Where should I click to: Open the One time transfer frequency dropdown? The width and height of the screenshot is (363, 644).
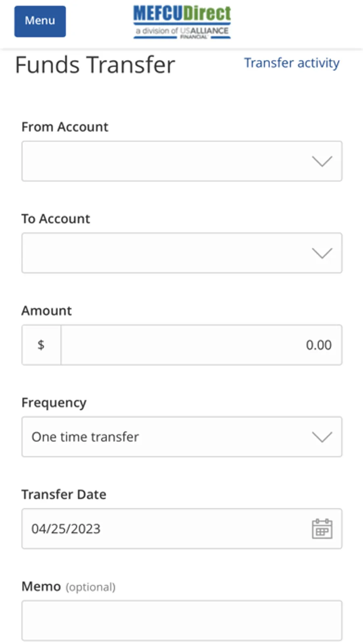[182, 437]
